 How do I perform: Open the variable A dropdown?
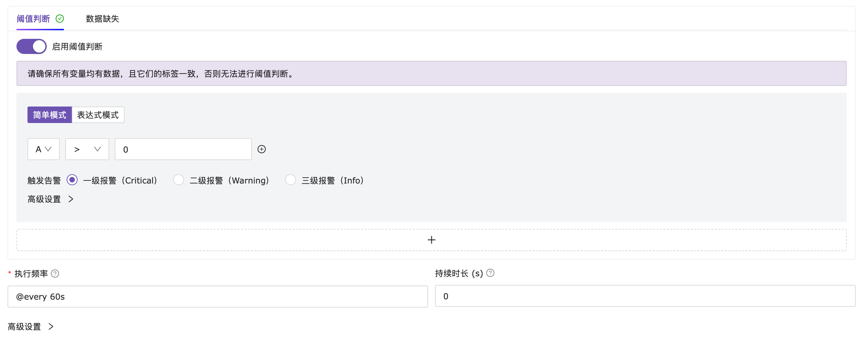pyautogui.click(x=44, y=149)
